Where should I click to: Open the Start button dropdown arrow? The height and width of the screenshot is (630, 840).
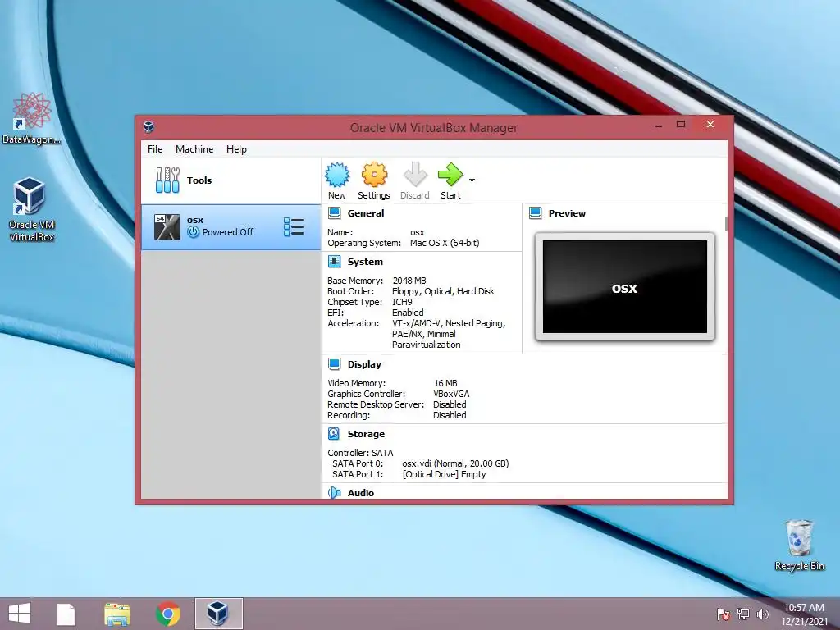pos(472,180)
